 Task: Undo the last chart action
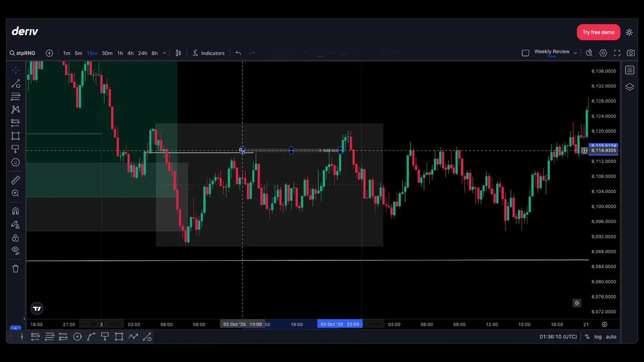(238, 53)
